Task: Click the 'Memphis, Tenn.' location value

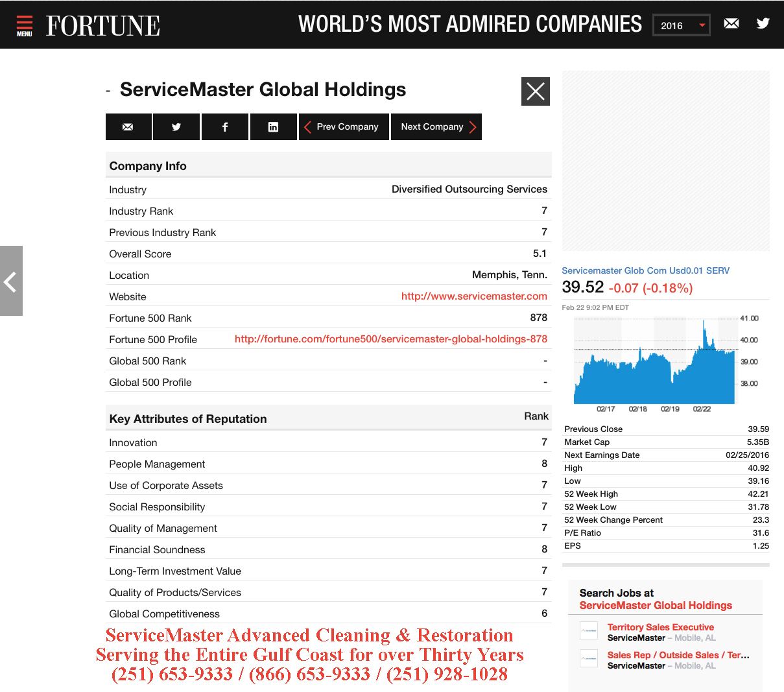Action: click(x=510, y=275)
